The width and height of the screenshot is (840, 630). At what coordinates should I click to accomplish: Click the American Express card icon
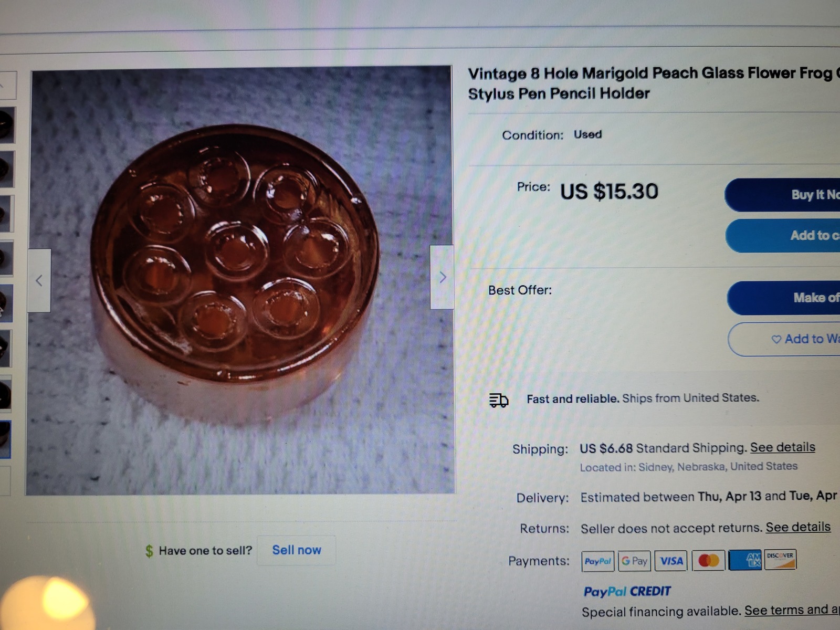(x=745, y=560)
